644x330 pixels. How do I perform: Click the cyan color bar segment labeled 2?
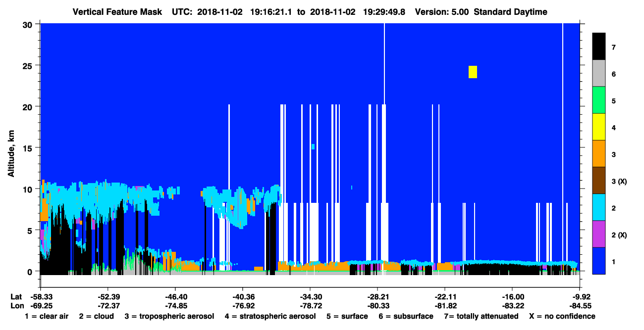tap(599, 207)
